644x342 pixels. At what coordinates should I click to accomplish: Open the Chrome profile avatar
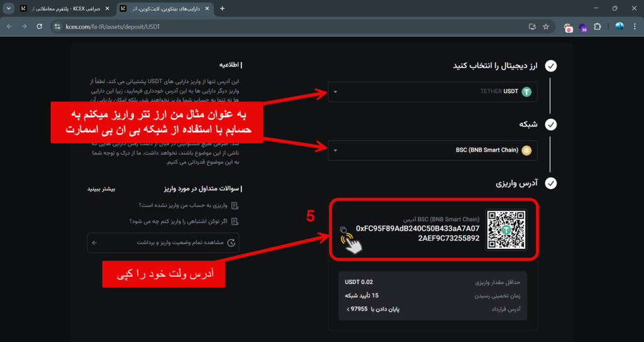(x=619, y=26)
